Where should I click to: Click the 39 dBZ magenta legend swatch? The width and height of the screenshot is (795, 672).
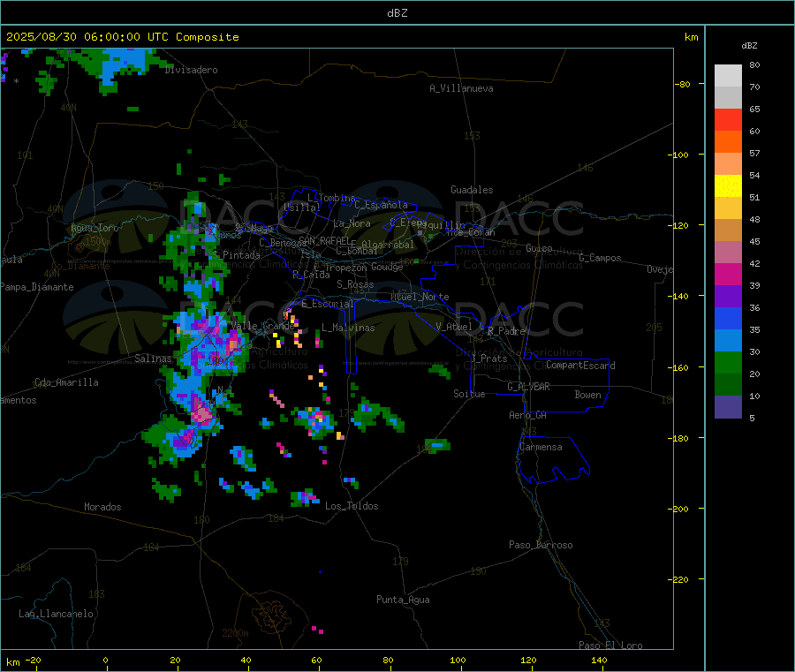(728, 274)
